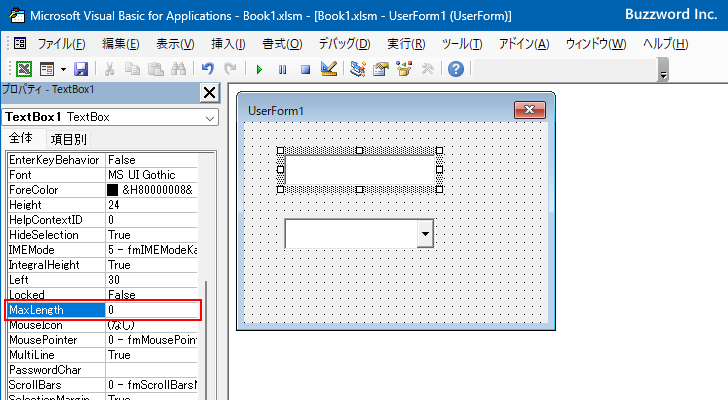Click the ComboBox text area on UserForm1
Screen dimensions: 728x400
pyautogui.click(x=351, y=234)
